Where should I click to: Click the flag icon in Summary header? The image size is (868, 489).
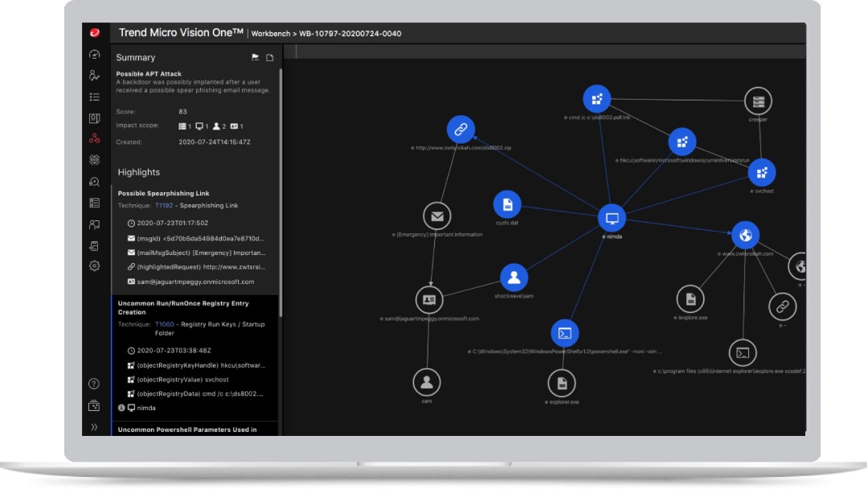[x=256, y=57]
